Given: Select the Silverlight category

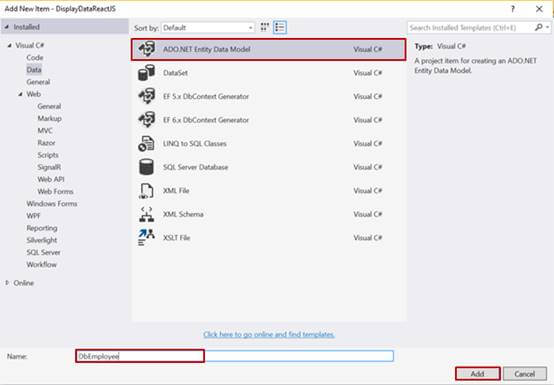Looking at the screenshot, I should pyautogui.click(x=42, y=240).
